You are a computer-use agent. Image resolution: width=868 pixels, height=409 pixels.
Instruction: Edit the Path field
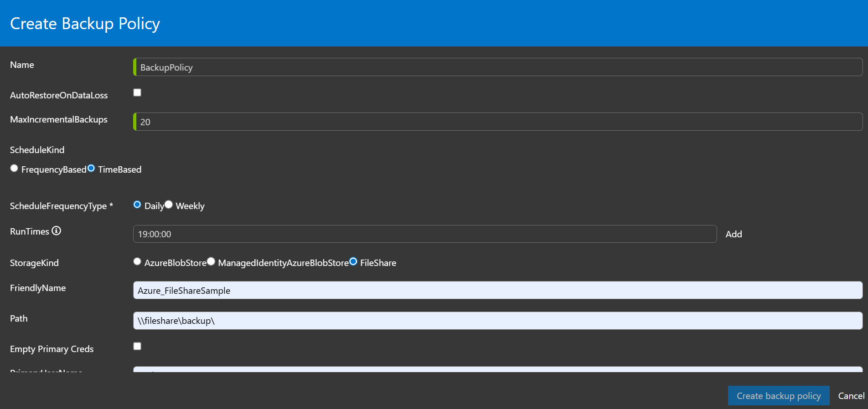[498, 321]
